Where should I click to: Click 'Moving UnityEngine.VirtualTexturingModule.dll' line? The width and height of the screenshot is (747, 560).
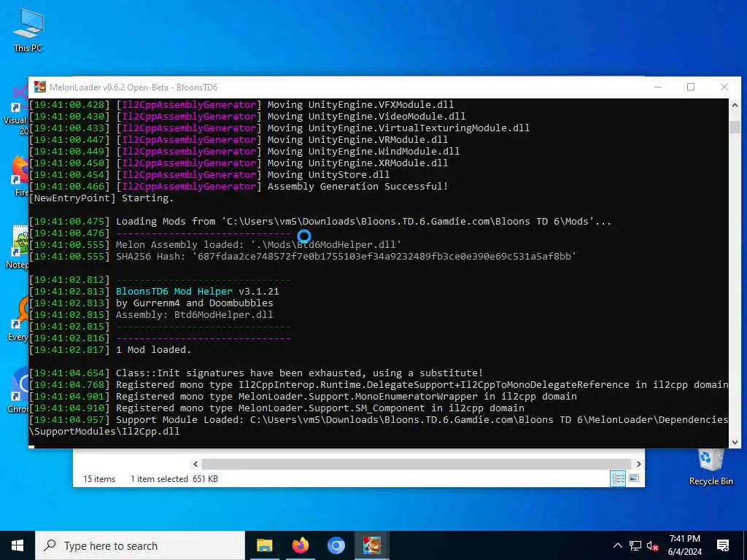click(x=398, y=128)
